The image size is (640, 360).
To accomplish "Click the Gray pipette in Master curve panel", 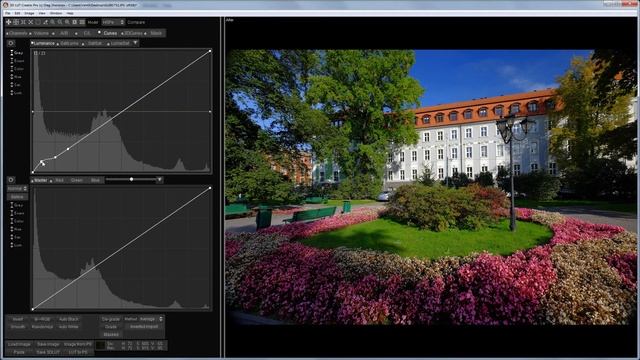I will (x=17, y=205).
